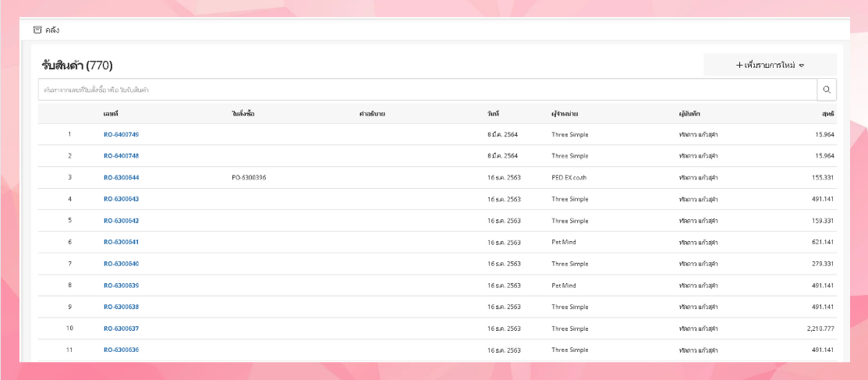The image size is (868, 380).
Task: Focus the receipt number search field
Action: [427, 90]
